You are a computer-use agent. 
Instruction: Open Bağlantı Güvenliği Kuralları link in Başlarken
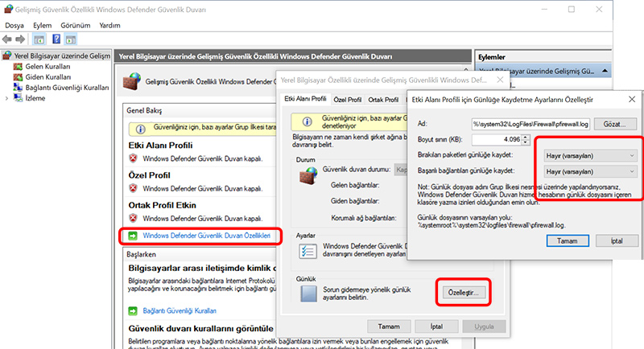180,311
